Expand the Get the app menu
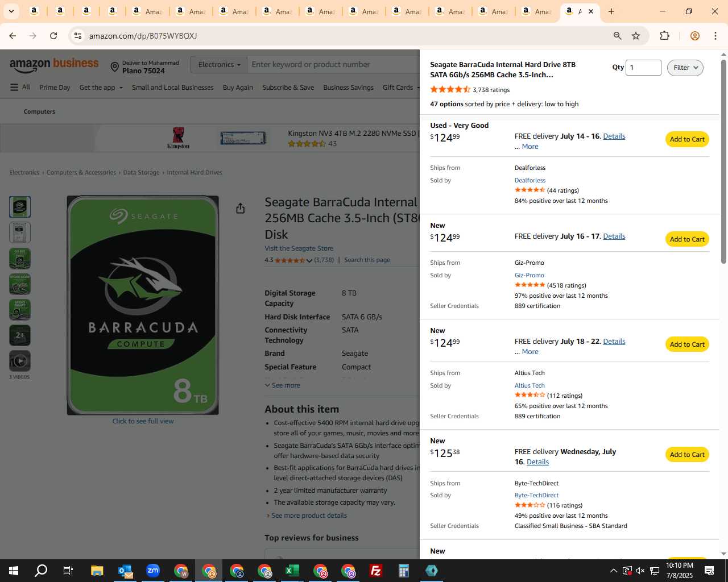 [x=101, y=88]
